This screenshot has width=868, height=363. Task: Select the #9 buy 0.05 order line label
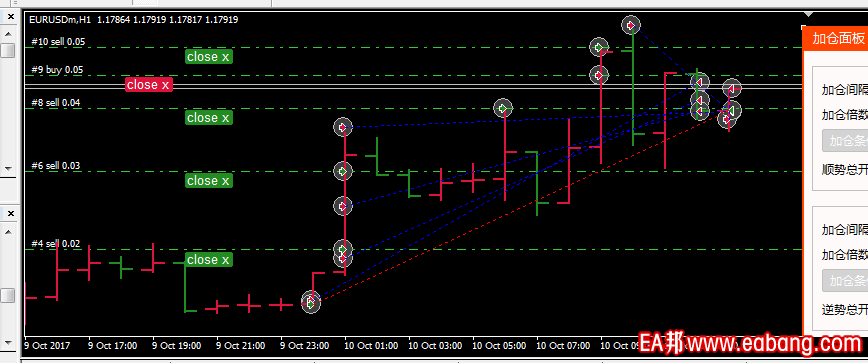(x=57, y=70)
